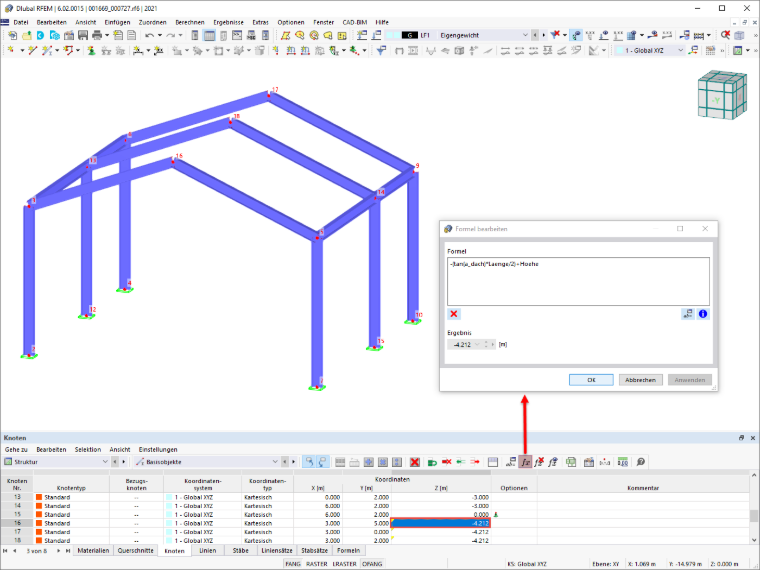Click Abbrechen in formula dialog
This screenshot has width=760, height=570.
coord(640,380)
